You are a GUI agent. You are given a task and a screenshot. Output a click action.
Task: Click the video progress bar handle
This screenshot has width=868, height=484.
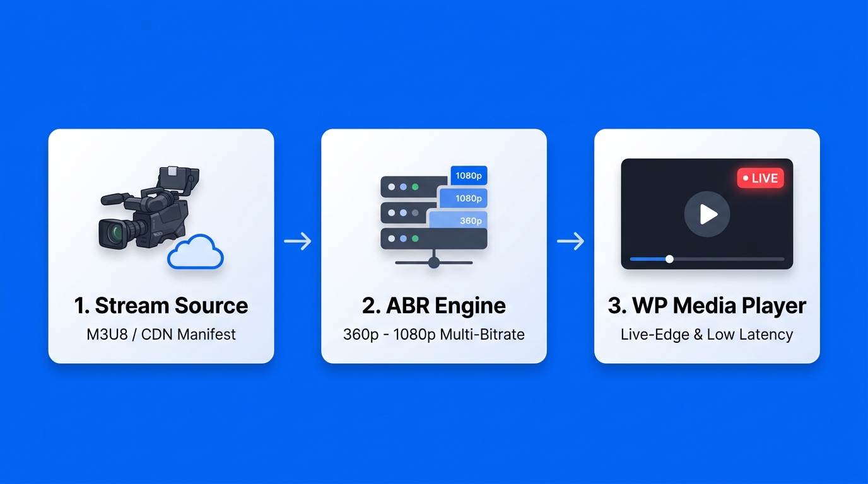click(669, 259)
